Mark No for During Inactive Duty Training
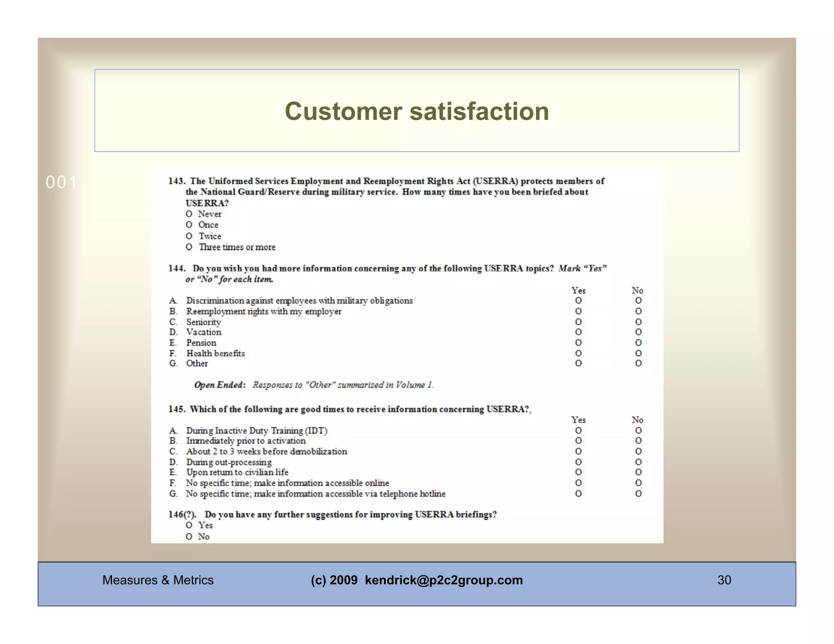Screen dimensions: 834x644 point(638,430)
